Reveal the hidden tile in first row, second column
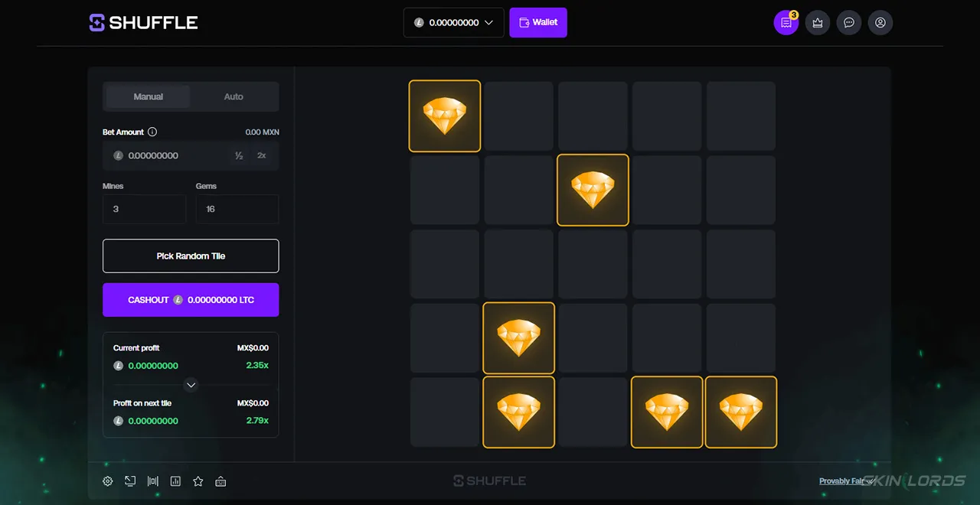The width and height of the screenshot is (980, 505). 519,116
